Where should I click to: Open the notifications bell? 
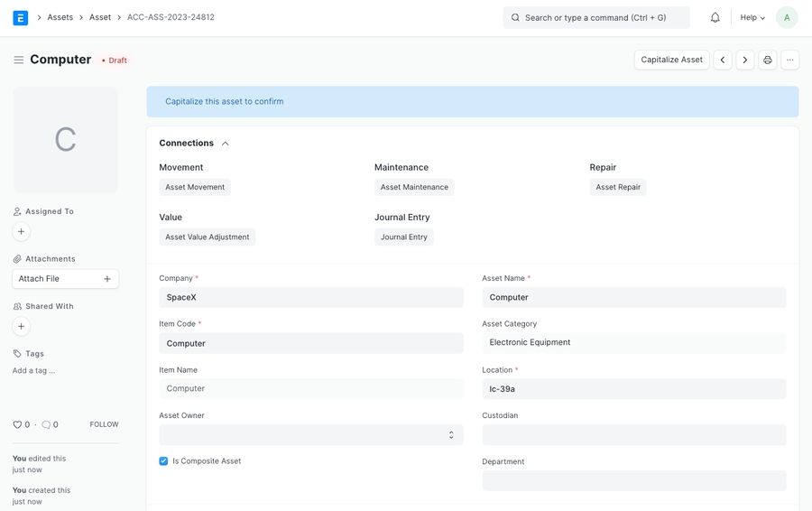(715, 17)
